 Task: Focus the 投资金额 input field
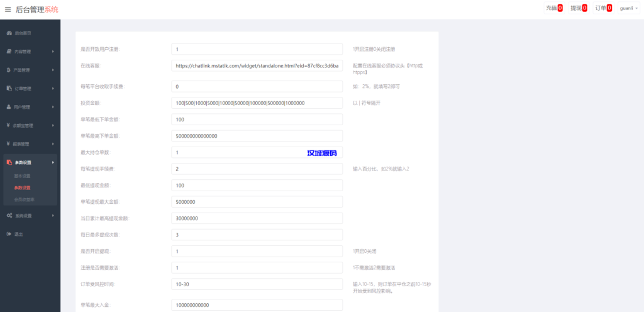[257, 103]
